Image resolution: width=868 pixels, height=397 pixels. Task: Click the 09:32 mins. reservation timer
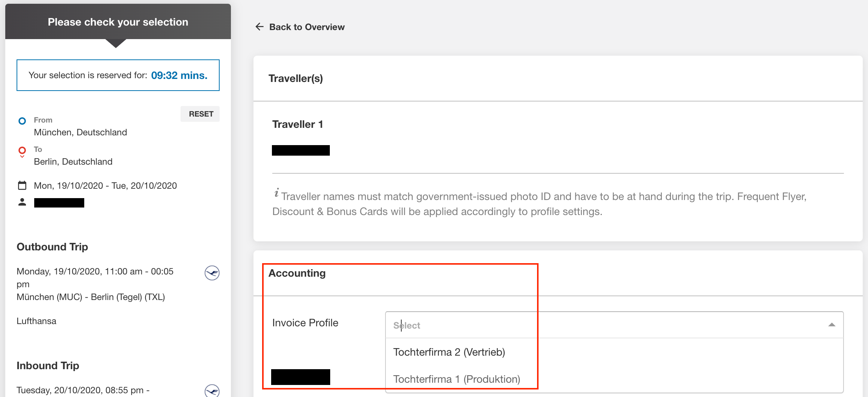179,76
